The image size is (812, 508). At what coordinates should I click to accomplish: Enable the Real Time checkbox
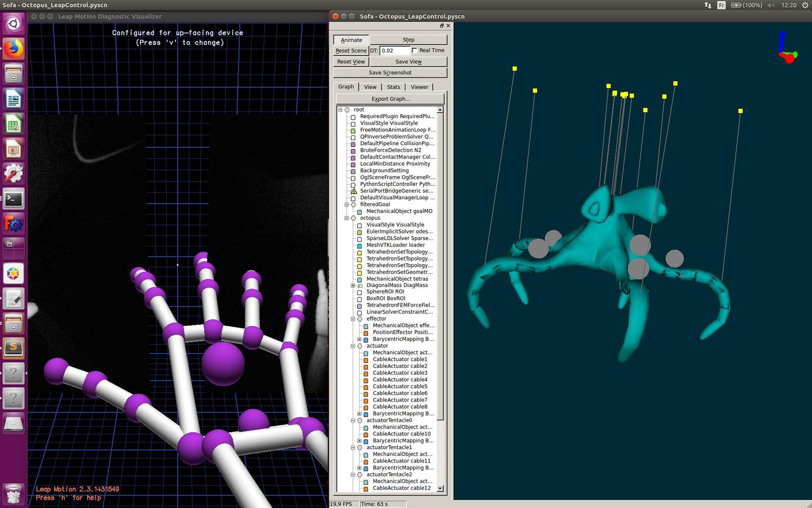pyautogui.click(x=415, y=50)
